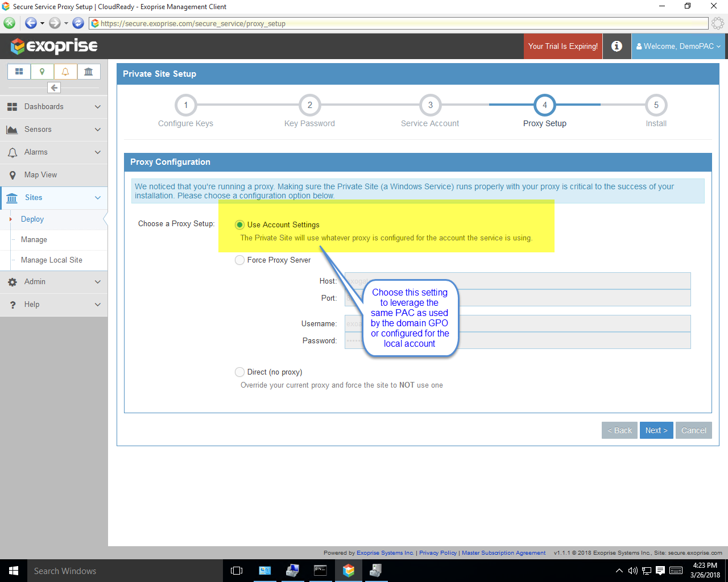Open Map View in sidebar

click(54, 175)
